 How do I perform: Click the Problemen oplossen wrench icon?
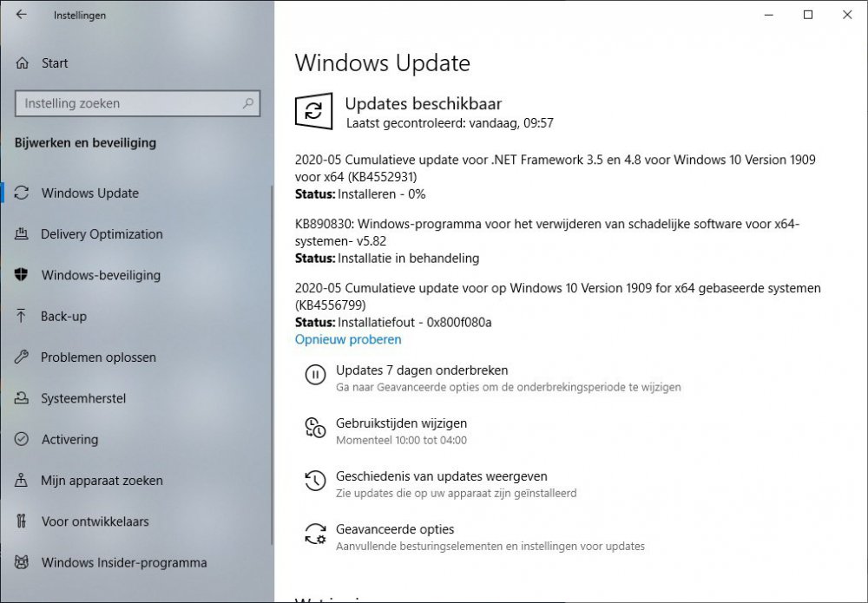(21, 357)
